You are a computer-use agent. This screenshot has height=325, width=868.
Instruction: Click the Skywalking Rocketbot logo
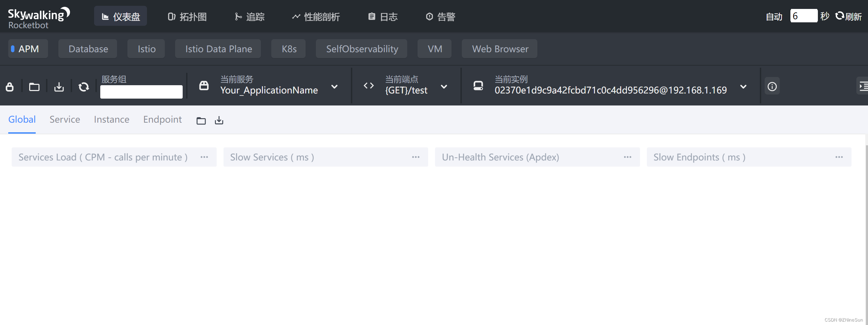(x=39, y=18)
